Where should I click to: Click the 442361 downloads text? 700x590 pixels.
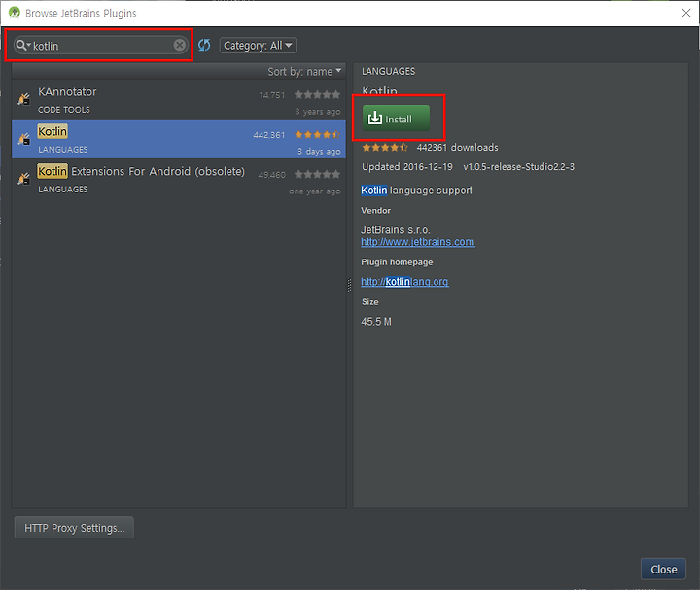click(x=457, y=148)
